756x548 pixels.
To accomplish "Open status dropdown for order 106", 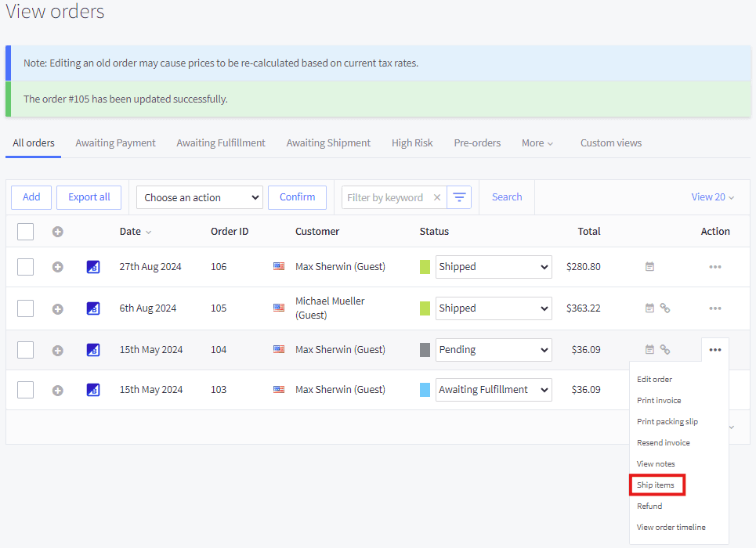I will (494, 267).
